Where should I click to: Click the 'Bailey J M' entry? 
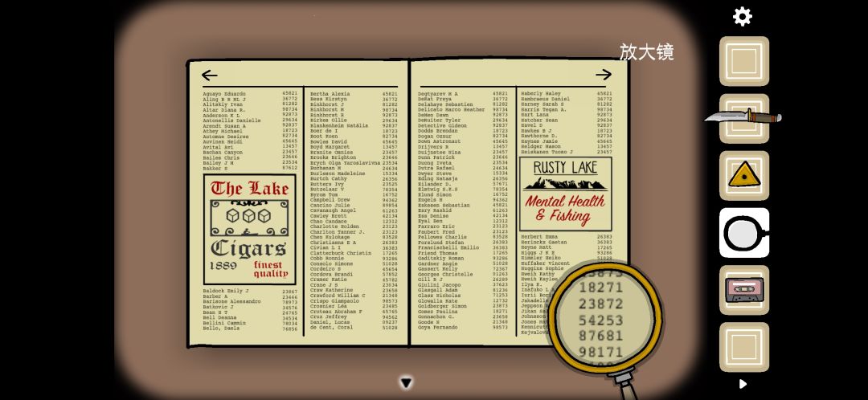pos(218,163)
